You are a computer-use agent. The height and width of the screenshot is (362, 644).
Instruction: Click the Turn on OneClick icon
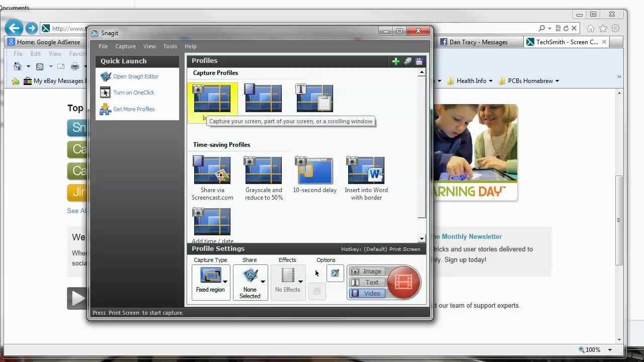tap(105, 93)
